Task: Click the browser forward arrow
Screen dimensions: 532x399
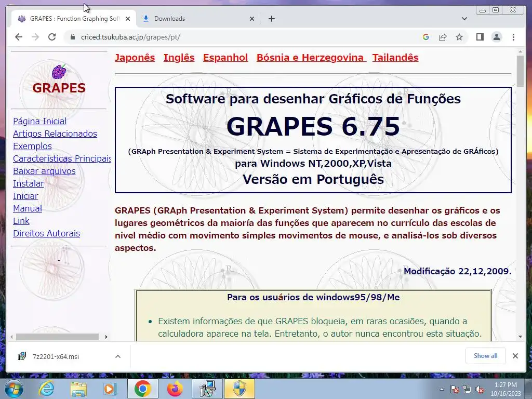Action: pos(35,37)
